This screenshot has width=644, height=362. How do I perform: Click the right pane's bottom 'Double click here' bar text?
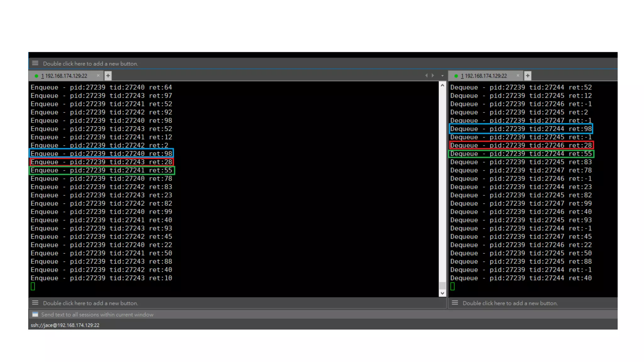point(510,303)
